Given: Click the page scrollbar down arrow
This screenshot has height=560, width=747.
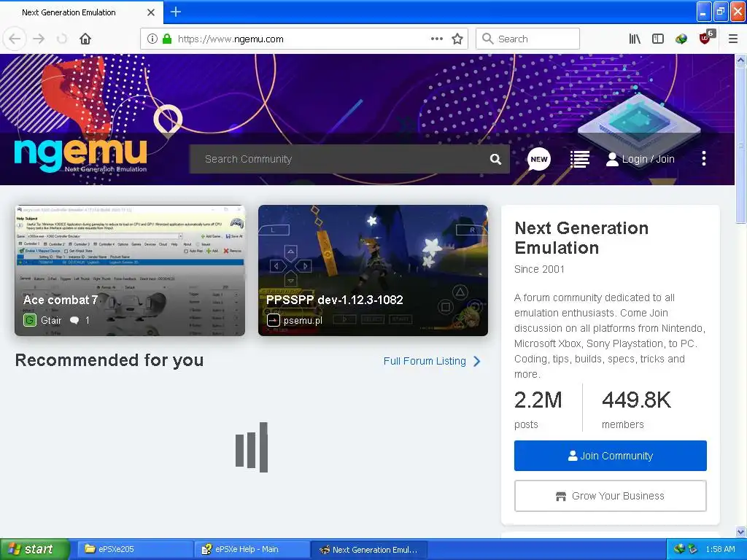Looking at the screenshot, I should tap(740, 532).
